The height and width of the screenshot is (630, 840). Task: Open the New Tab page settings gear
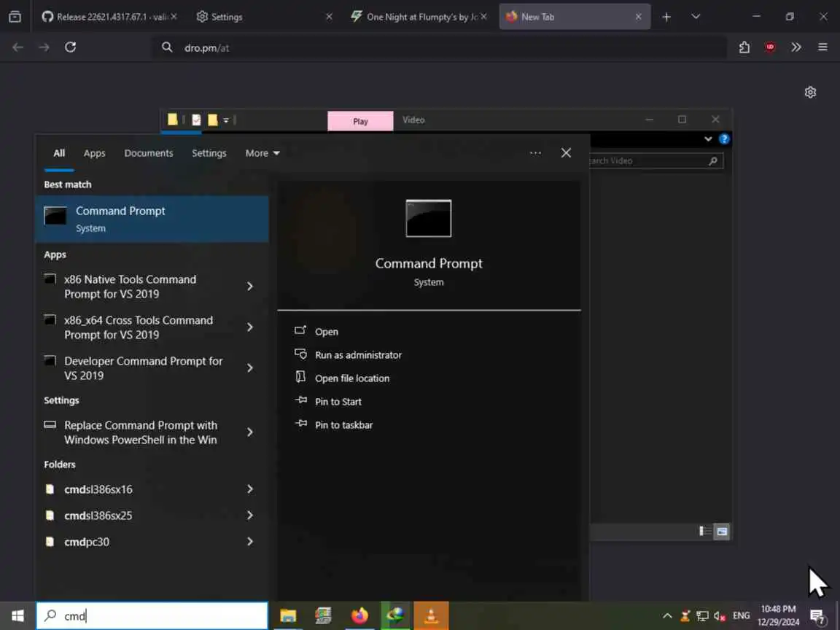pyautogui.click(x=810, y=92)
